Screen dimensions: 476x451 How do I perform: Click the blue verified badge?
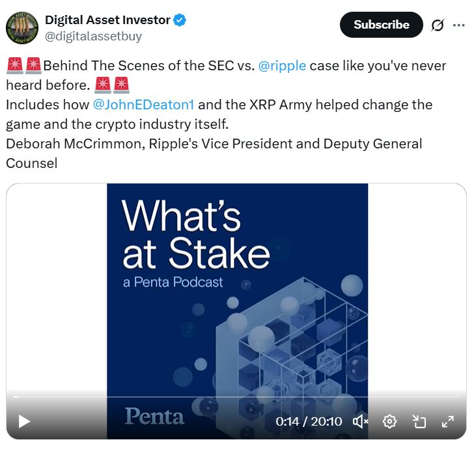pyautogui.click(x=180, y=20)
